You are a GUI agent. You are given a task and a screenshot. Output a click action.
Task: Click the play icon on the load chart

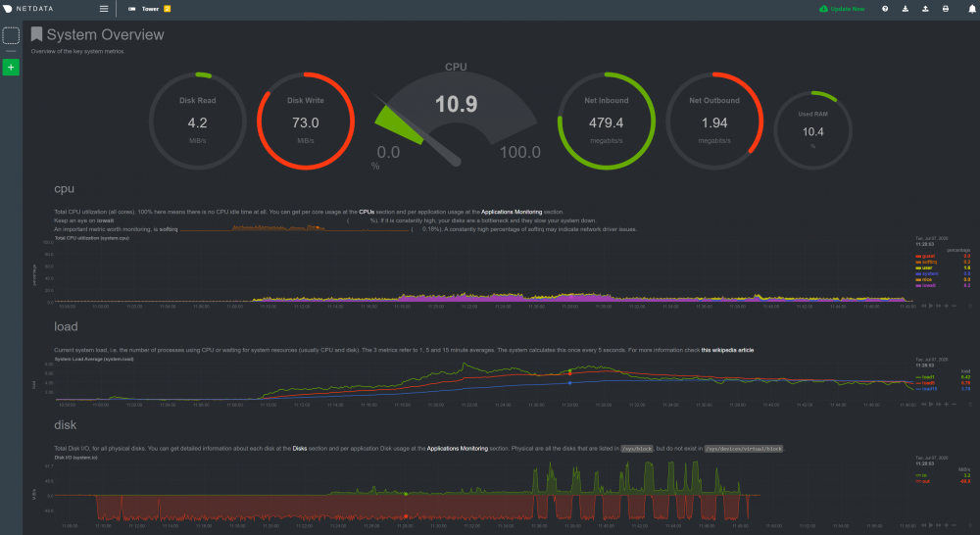[931, 405]
